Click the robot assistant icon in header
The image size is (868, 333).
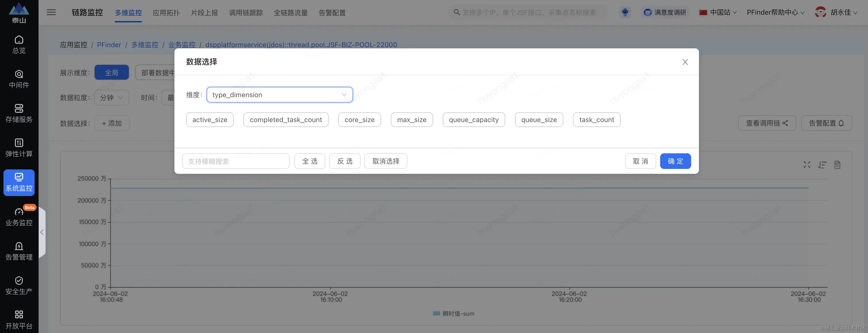(x=625, y=12)
